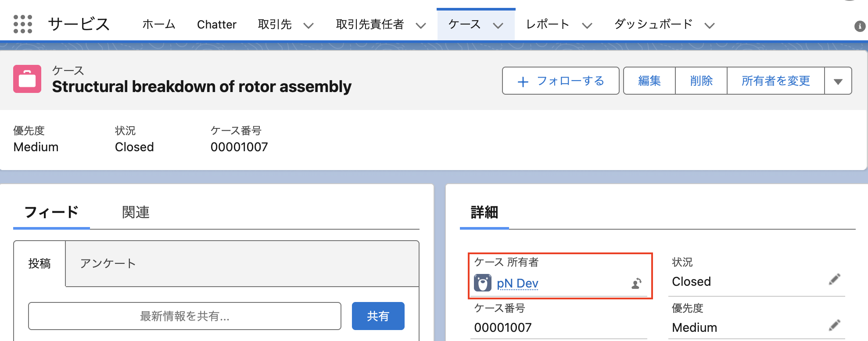868x341 pixels.
Task: Click the info icon at top right
Action: tap(860, 26)
